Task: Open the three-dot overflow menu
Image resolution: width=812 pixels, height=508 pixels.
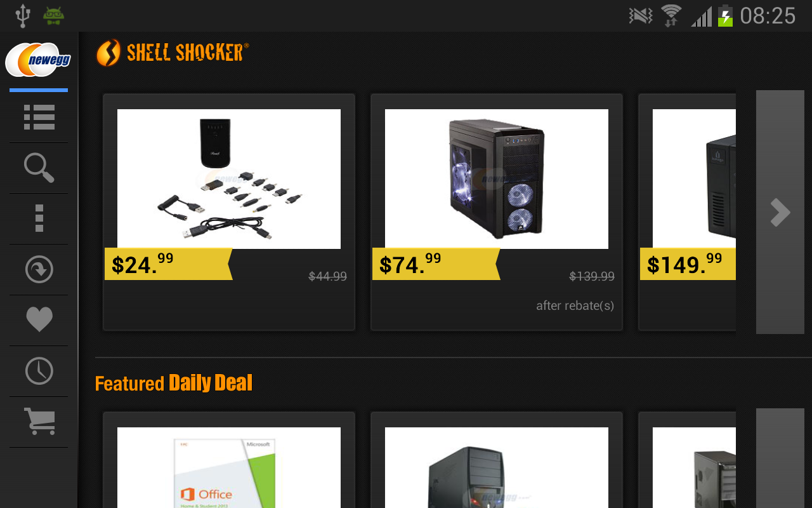Action: [39, 218]
